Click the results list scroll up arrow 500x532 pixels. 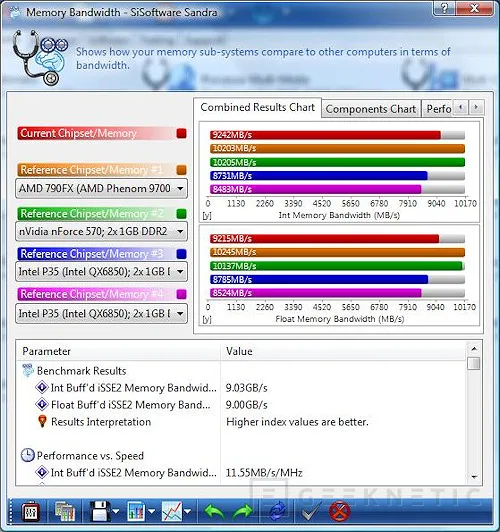coord(474,349)
